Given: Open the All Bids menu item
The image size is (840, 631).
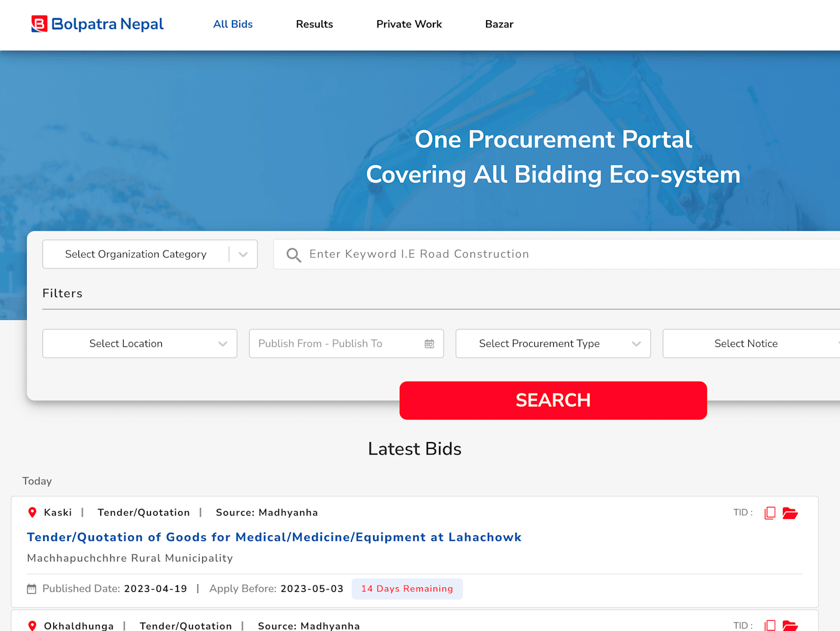Looking at the screenshot, I should coord(233,24).
